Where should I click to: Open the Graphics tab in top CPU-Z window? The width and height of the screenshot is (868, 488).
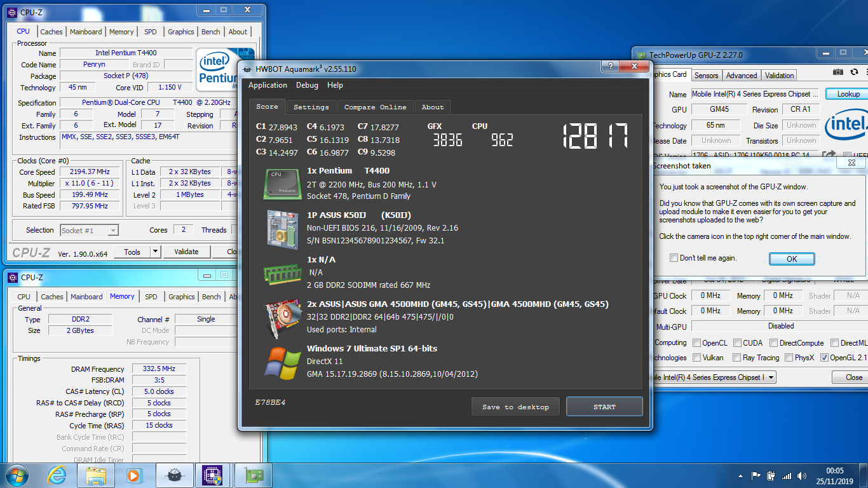click(181, 32)
